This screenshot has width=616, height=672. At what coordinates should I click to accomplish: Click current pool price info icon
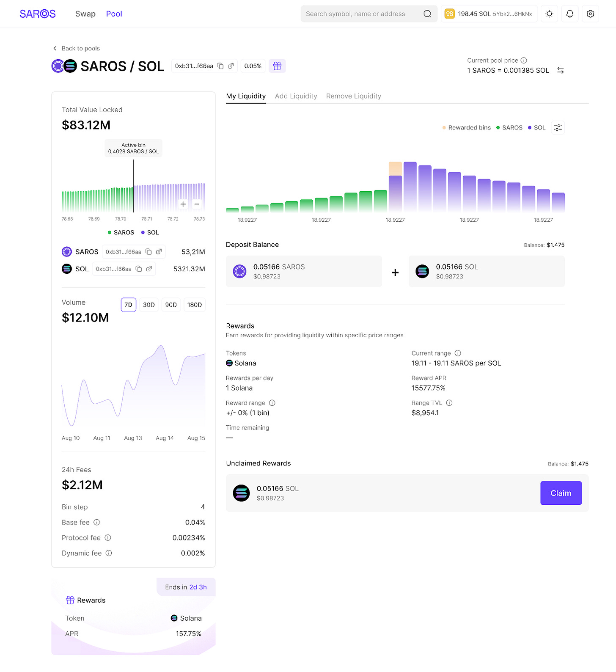pyautogui.click(x=524, y=61)
